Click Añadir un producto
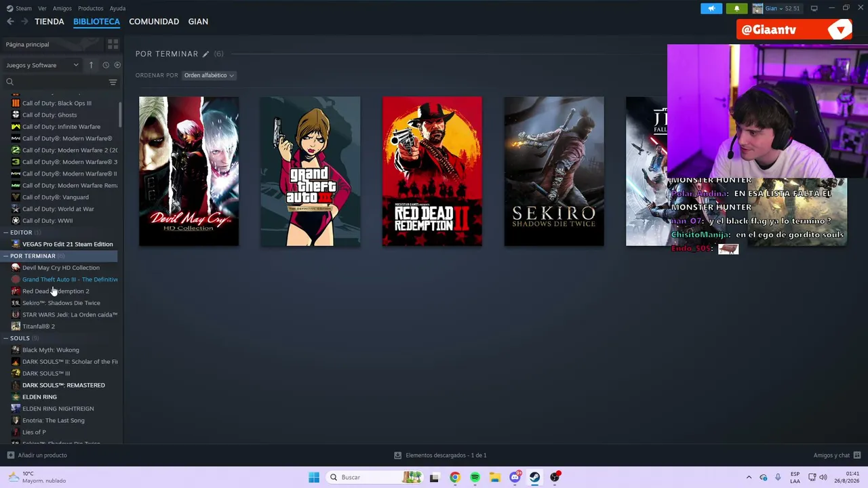 (37, 455)
